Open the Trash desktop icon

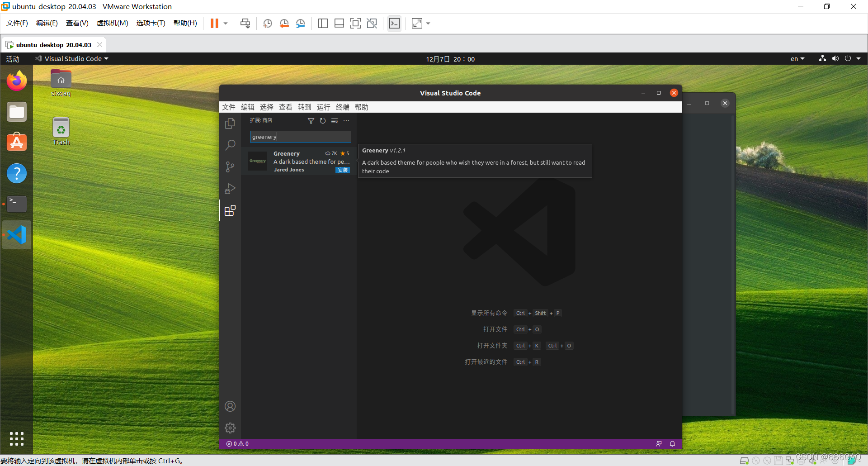coord(61,132)
